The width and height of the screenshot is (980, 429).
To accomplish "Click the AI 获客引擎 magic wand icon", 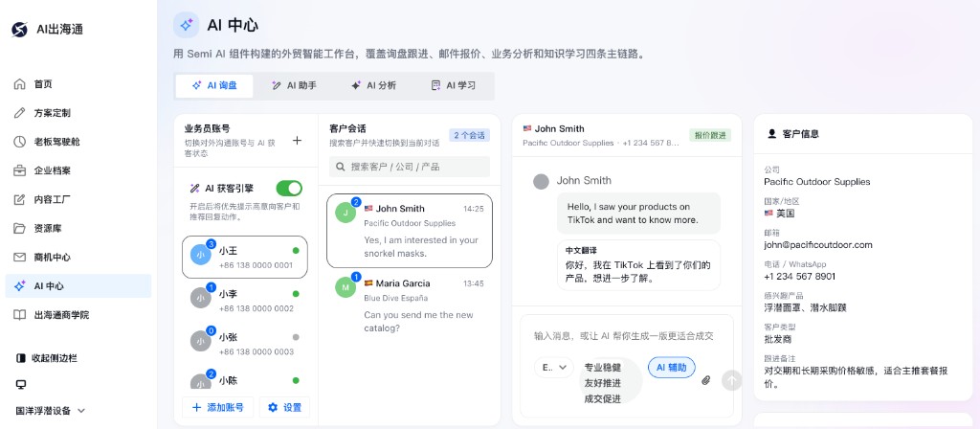I will click(194, 189).
